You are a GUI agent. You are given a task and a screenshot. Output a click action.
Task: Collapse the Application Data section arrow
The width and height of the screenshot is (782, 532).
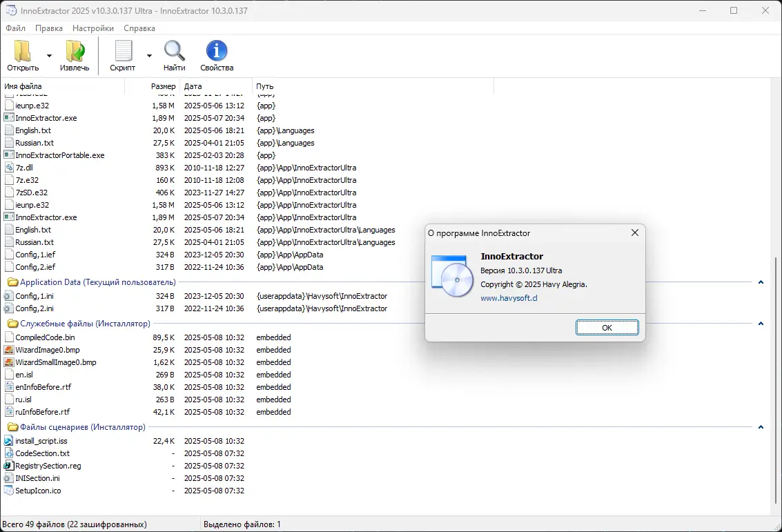tap(761, 283)
